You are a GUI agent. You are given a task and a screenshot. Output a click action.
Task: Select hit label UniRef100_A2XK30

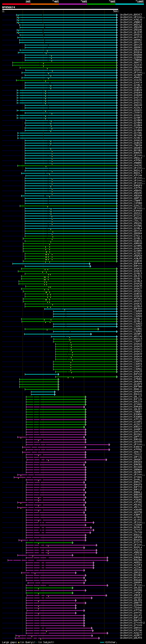[x=131, y=65]
